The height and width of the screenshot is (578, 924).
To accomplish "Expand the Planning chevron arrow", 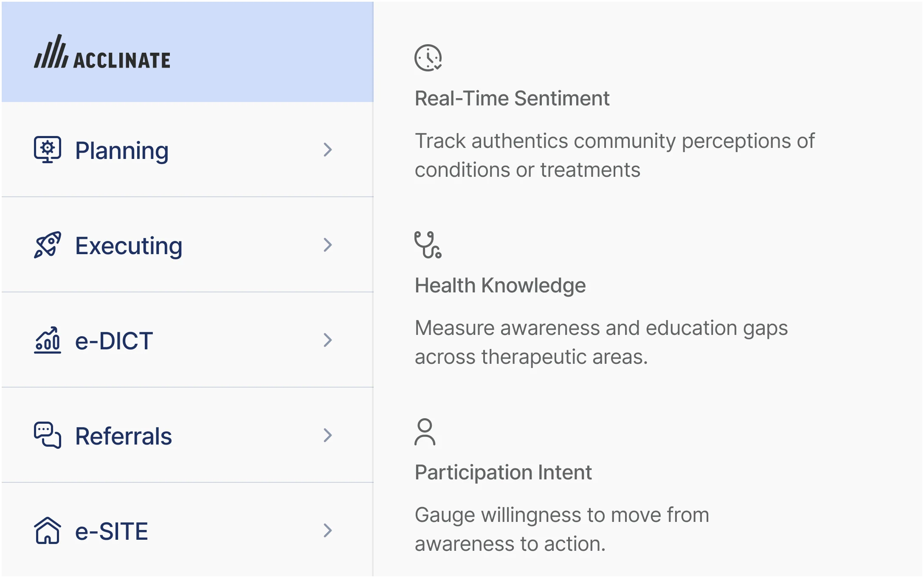I will pos(327,150).
